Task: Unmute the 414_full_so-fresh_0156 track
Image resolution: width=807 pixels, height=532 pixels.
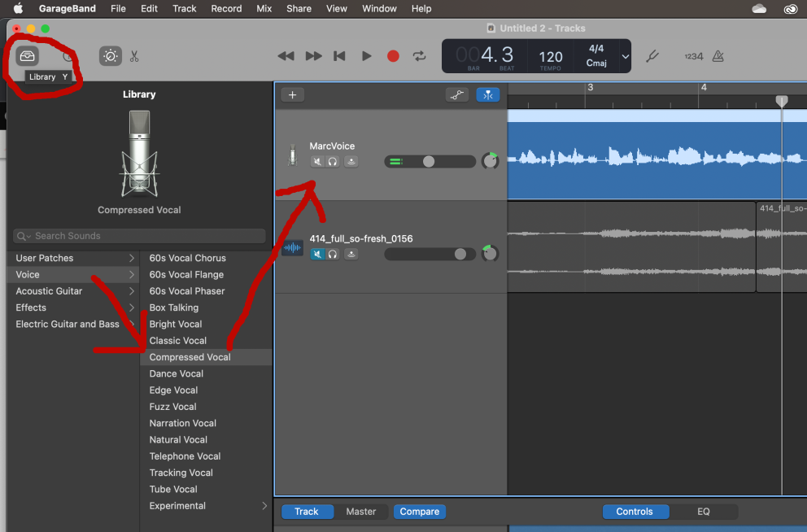Action: 317,254
